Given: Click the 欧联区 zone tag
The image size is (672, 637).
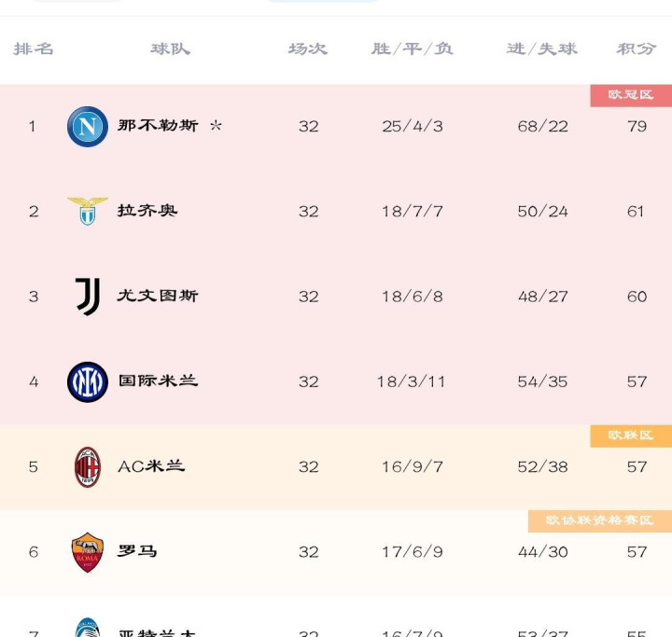Looking at the screenshot, I should (631, 436).
